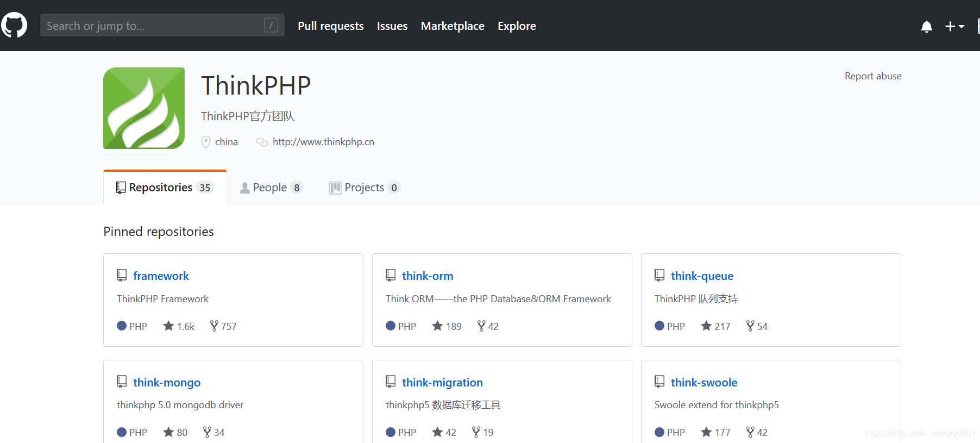View forks of think-migration (19)

[x=483, y=432]
